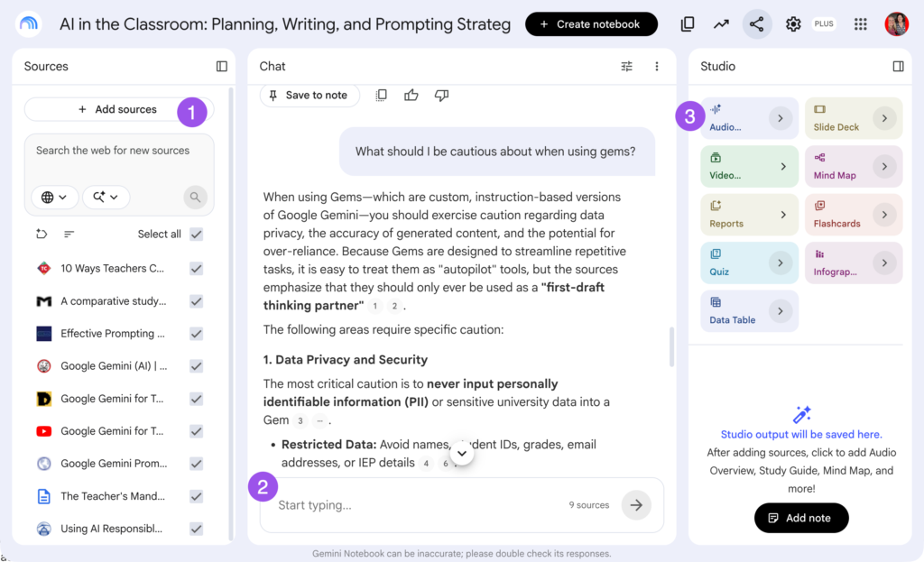924x562 pixels.
Task: Click Save to note button
Action: pos(309,95)
